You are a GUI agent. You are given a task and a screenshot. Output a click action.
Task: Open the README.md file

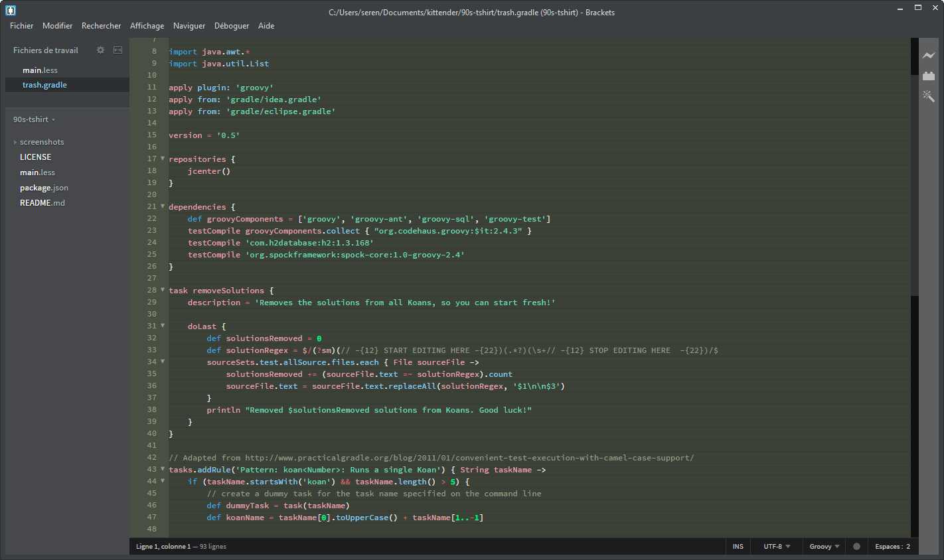pyautogui.click(x=42, y=202)
